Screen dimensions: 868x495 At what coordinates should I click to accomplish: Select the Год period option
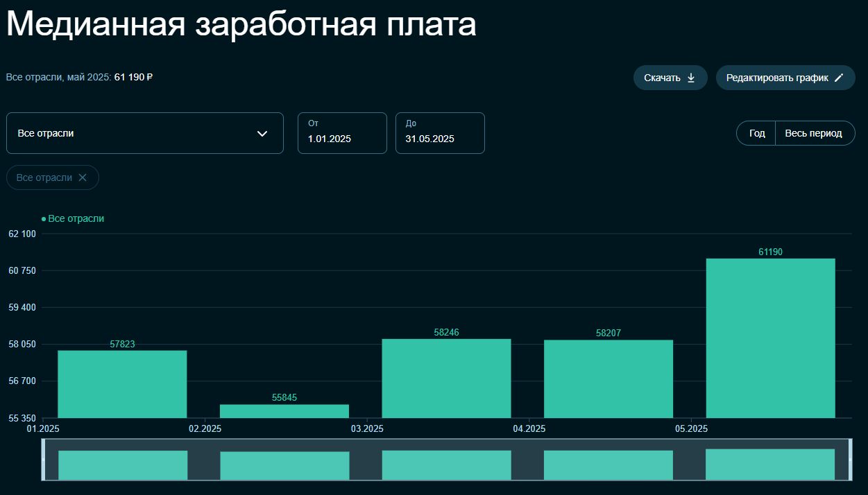[x=757, y=133]
